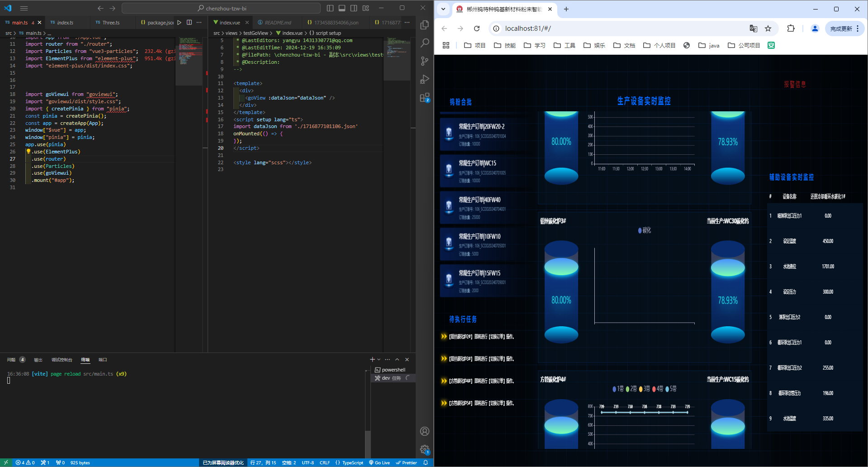This screenshot has height=467, width=868.
Task: Bookmark this page with the star icon
Action: coord(768,29)
